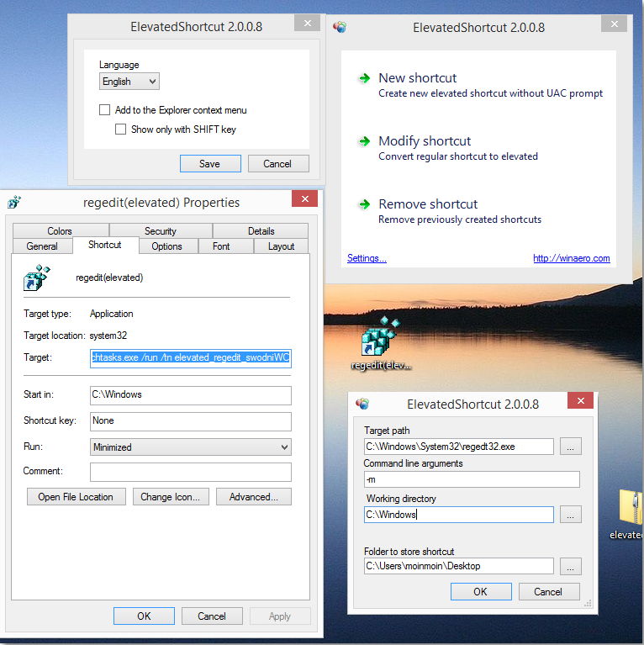Switch to the Security tab
The image size is (644, 645).
click(161, 230)
